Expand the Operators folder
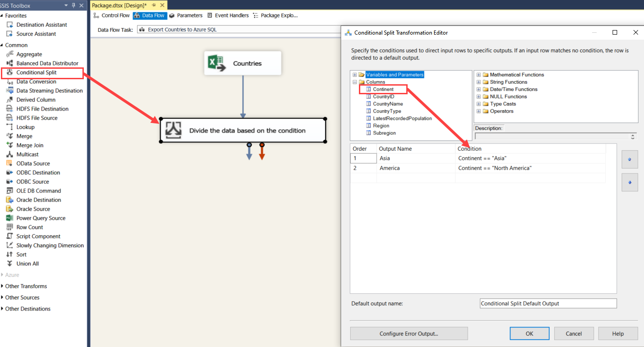The height and width of the screenshot is (347, 644). [479, 111]
